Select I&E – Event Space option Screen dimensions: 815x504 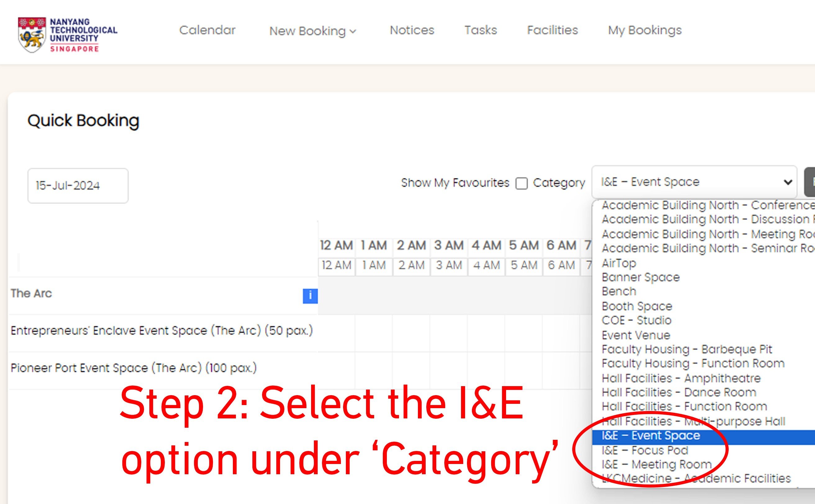(x=650, y=436)
